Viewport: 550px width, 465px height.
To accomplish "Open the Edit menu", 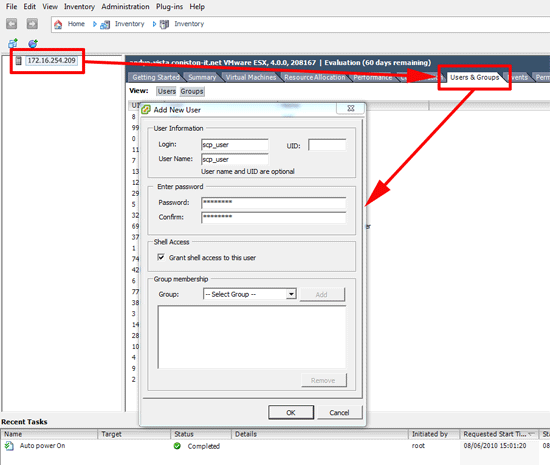I will 29,7.
